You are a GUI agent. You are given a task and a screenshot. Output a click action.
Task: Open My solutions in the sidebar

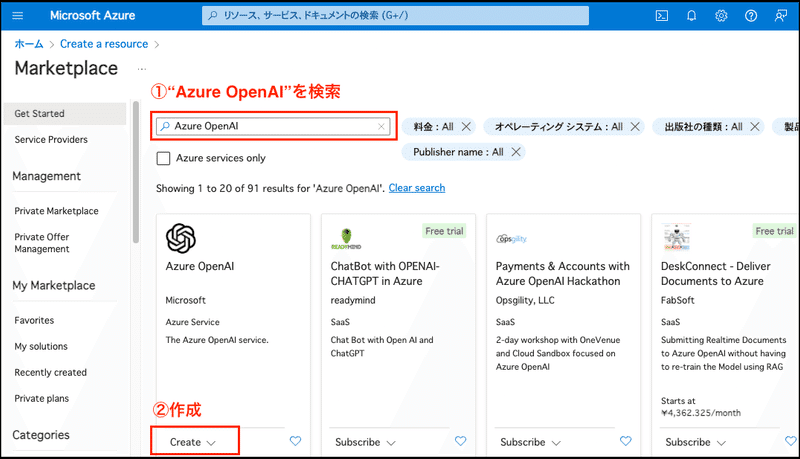[41, 346]
